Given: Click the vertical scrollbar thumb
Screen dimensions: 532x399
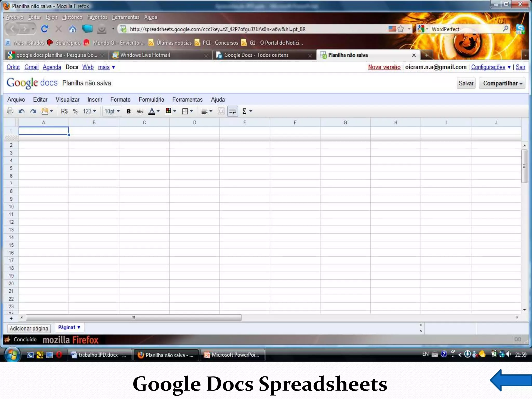Looking at the screenshot, I should 524,166.
